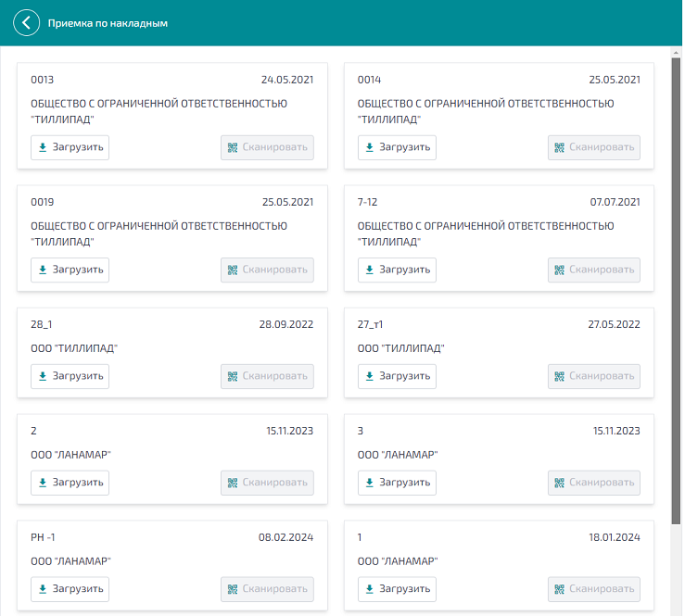Scan invoice 27_т1 via Сканировать button
685x616 pixels.
coord(594,376)
